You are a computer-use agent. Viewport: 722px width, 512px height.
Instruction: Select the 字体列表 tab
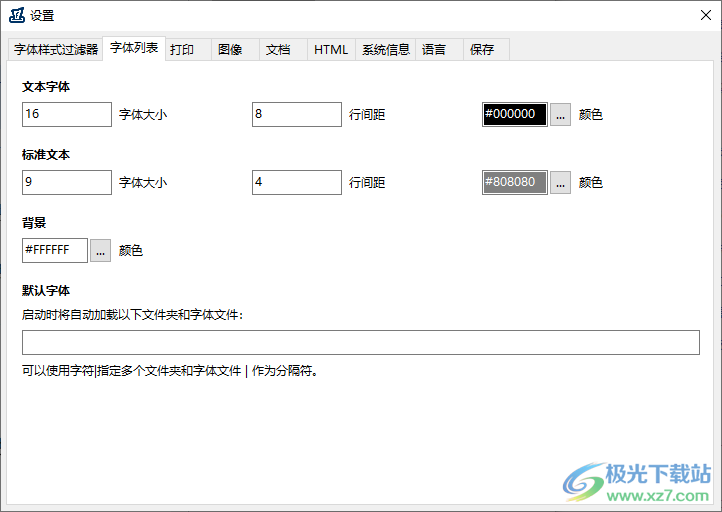click(134, 48)
